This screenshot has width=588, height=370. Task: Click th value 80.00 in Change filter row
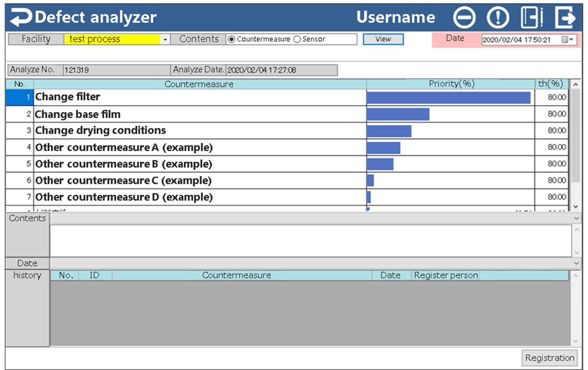click(x=552, y=97)
